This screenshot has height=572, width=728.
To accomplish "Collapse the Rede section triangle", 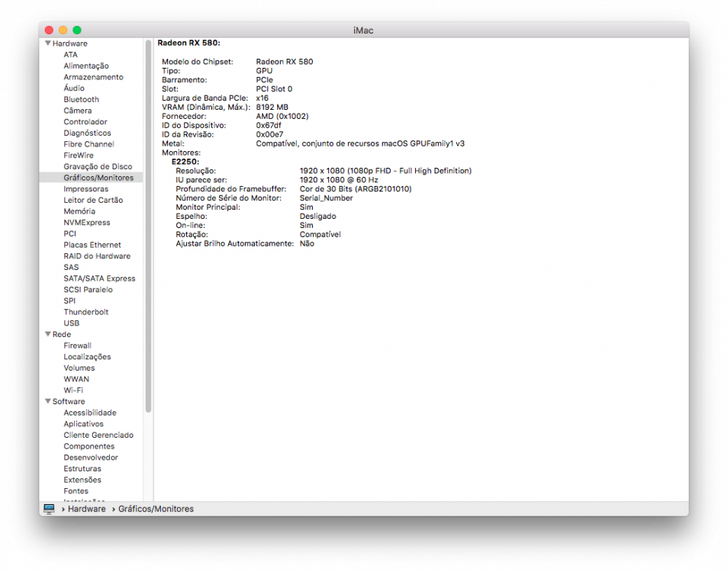I will 48,334.
